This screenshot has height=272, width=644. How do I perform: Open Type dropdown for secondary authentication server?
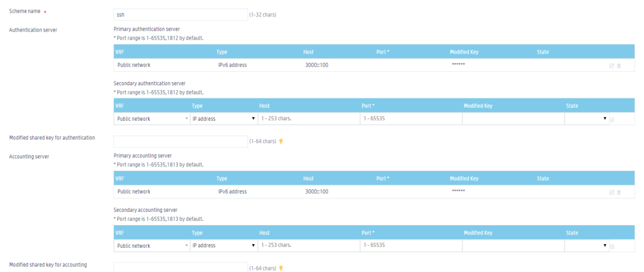(x=224, y=119)
